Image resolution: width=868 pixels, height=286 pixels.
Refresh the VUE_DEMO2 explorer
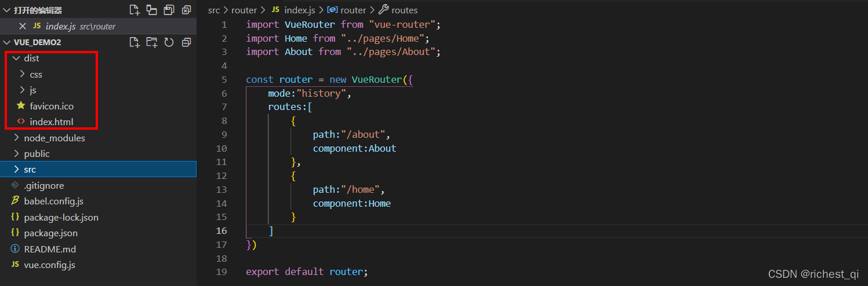pos(169,42)
